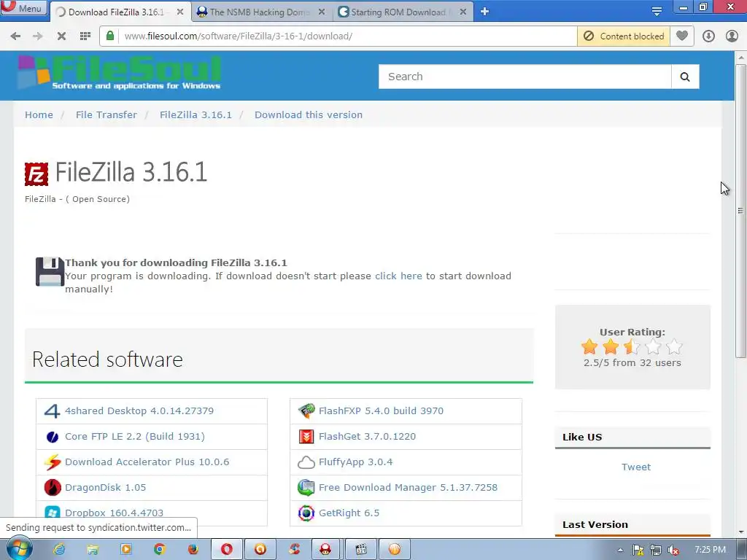Click the FluffyApp cloud icon
The image size is (747, 560).
[306, 462]
